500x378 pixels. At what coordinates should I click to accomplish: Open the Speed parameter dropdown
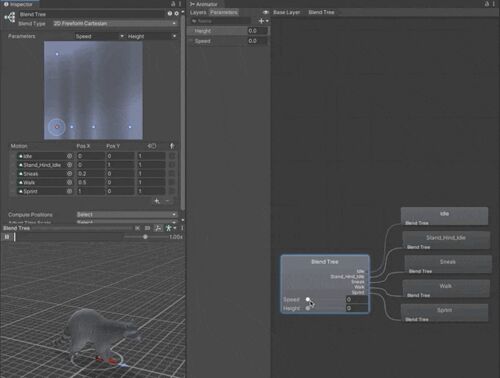tap(99, 36)
